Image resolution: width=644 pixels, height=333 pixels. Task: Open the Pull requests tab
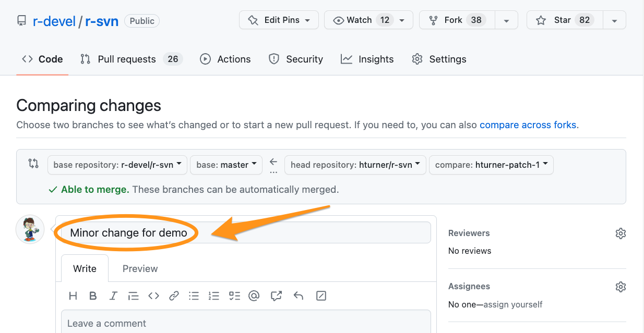pos(127,59)
